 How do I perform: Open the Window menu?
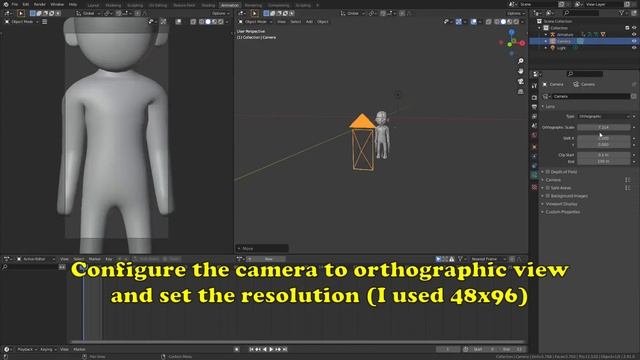(x=57, y=4)
